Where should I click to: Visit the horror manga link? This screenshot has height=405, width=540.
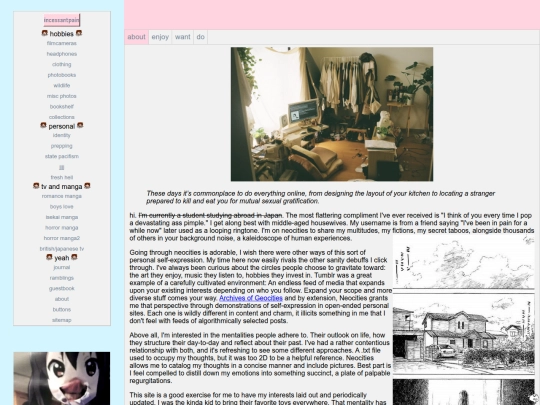point(62,228)
